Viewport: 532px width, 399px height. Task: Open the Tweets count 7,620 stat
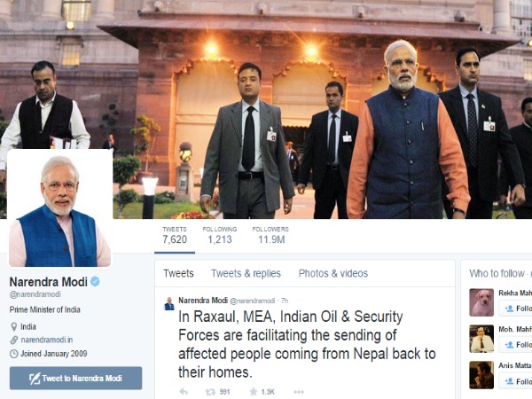(175, 236)
